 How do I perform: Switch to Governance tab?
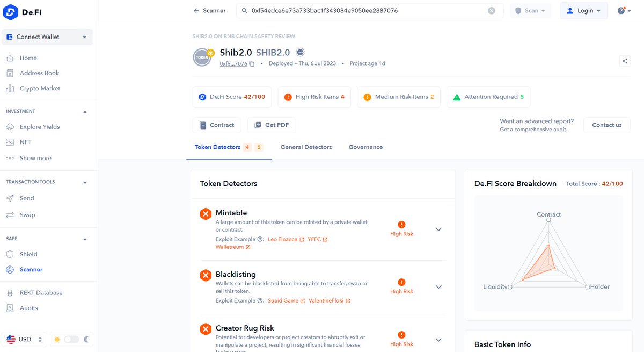(365, 147)
